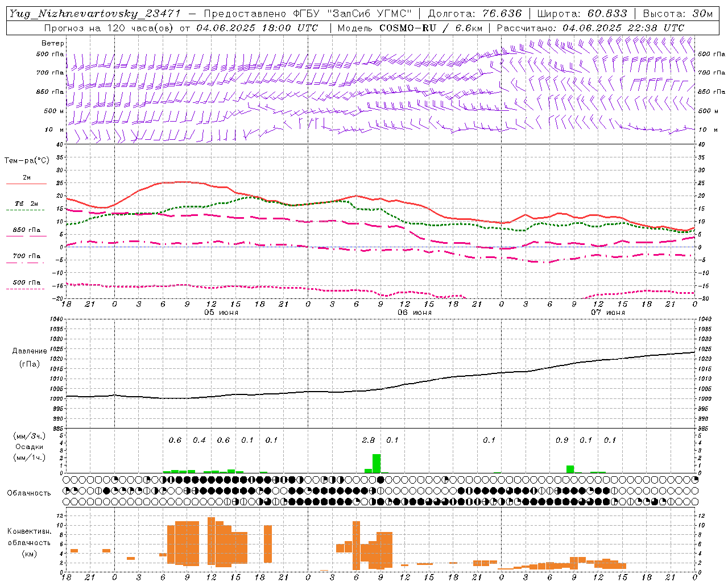
Task: Click the tall green precipitation bar below 2.8
Action: pos(377,463)
